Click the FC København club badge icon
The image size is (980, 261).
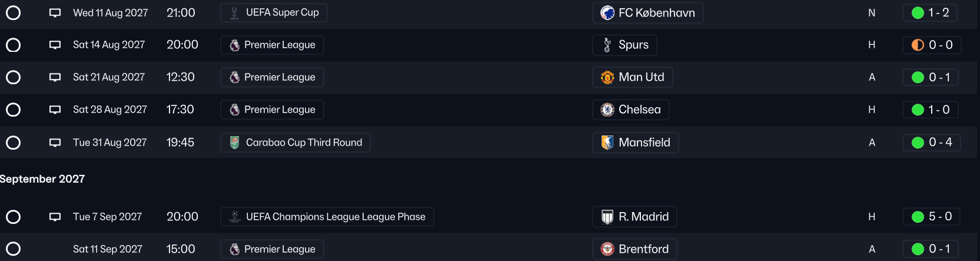(x=607, y=13)
